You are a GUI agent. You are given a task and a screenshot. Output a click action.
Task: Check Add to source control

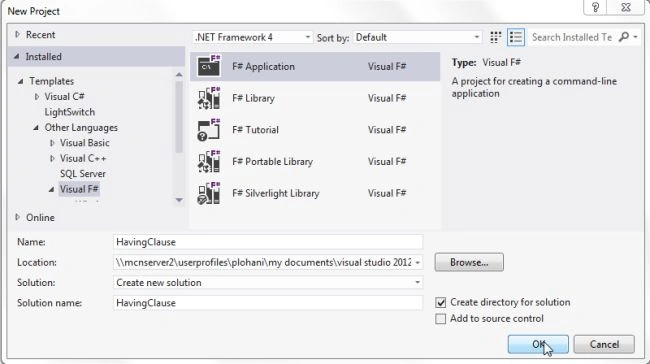tap(441, 319)
